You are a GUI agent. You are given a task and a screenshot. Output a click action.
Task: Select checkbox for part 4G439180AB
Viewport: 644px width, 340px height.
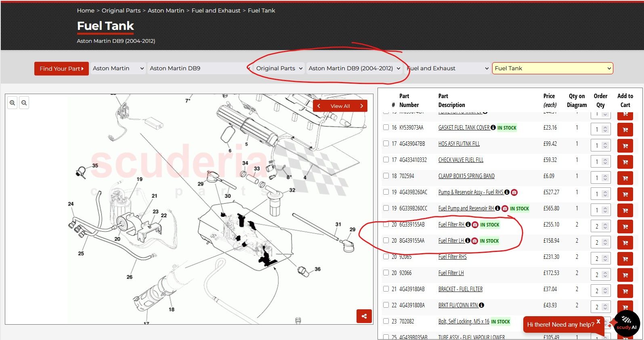coord(386,289)
